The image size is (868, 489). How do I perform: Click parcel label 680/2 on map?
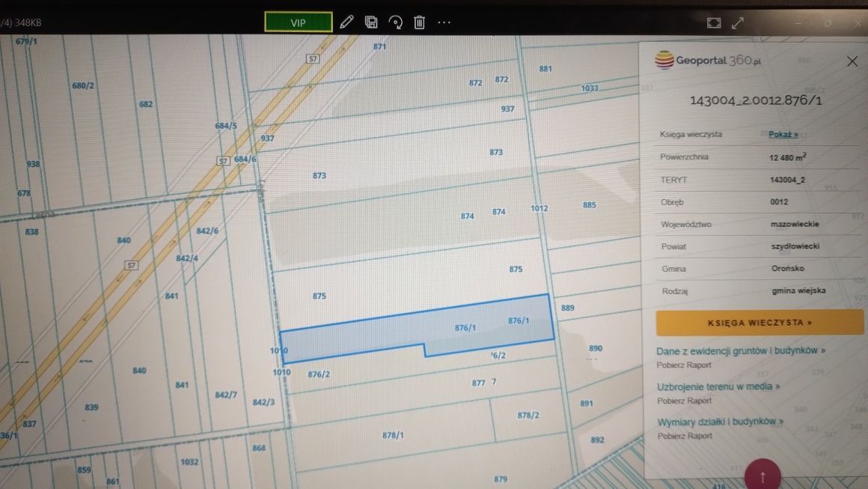[83, 85]
